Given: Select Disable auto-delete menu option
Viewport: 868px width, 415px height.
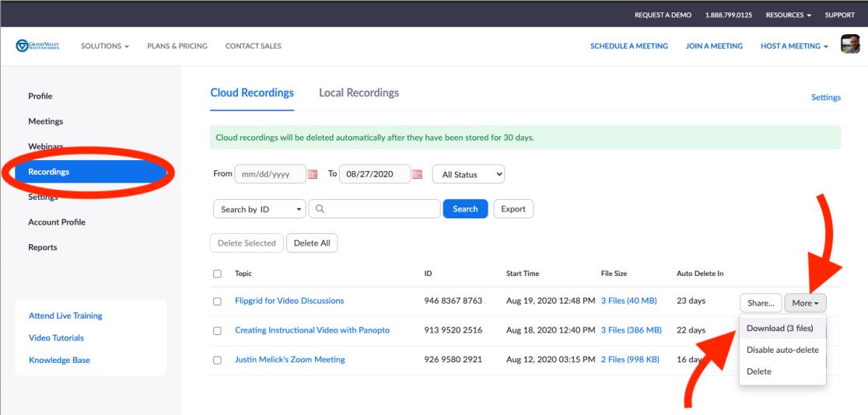Looking at the screenshot, I should (x=782, y=350).
